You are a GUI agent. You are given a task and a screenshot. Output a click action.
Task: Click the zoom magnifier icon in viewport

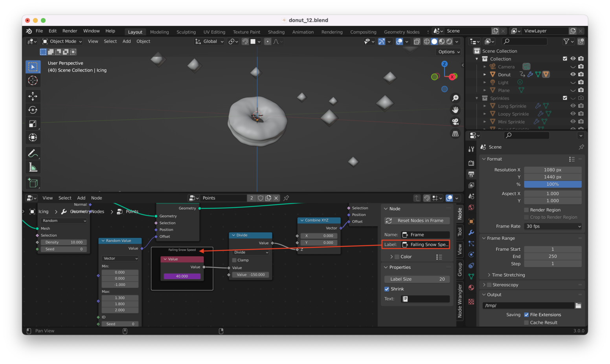(x=455, y=98)
